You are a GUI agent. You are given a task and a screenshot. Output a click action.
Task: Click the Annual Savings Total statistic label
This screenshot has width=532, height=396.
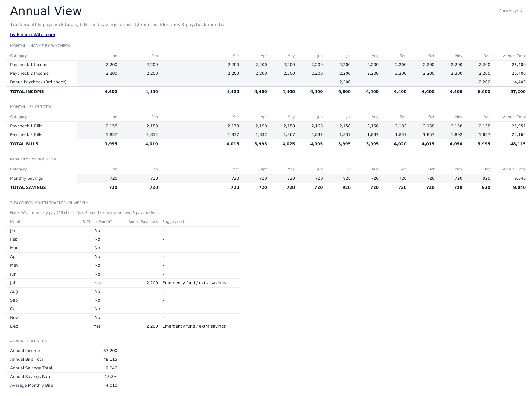31,368
